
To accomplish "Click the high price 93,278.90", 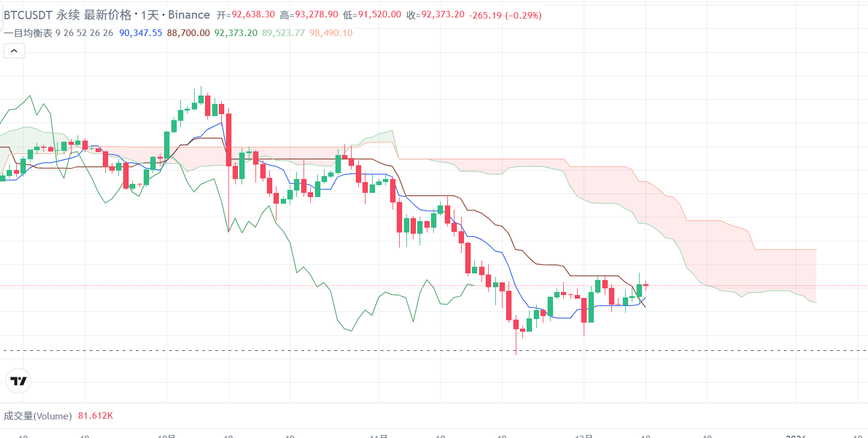I will (x=317, y=15).
